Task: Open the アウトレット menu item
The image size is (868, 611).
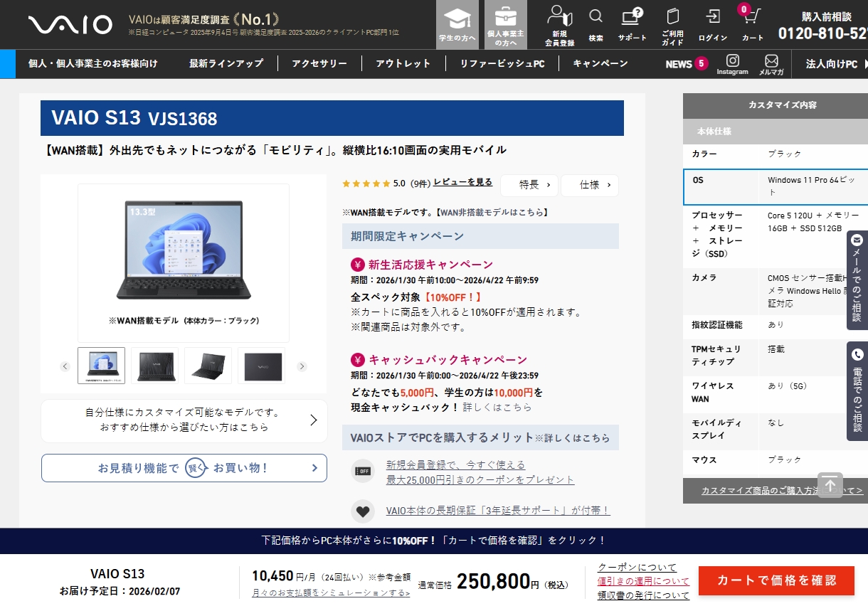Action: [403, 63]
